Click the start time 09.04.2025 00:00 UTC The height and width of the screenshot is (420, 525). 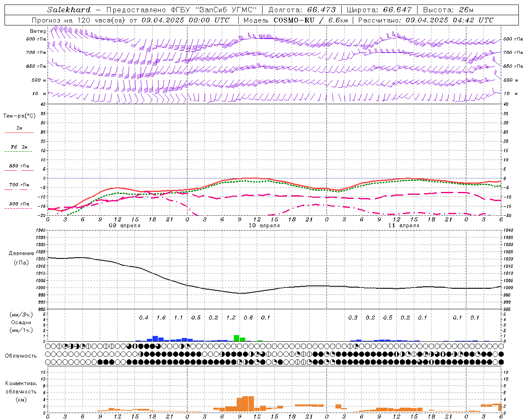(186, 20)
